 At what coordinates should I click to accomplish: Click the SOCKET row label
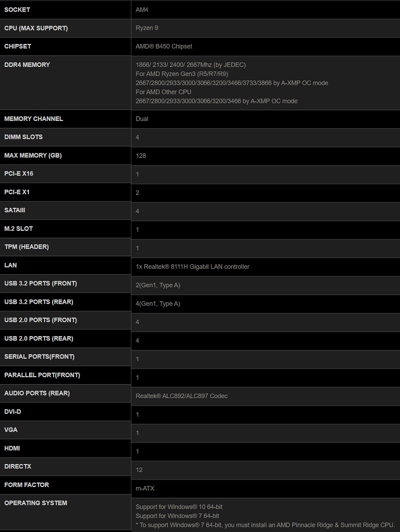(17, 9)
